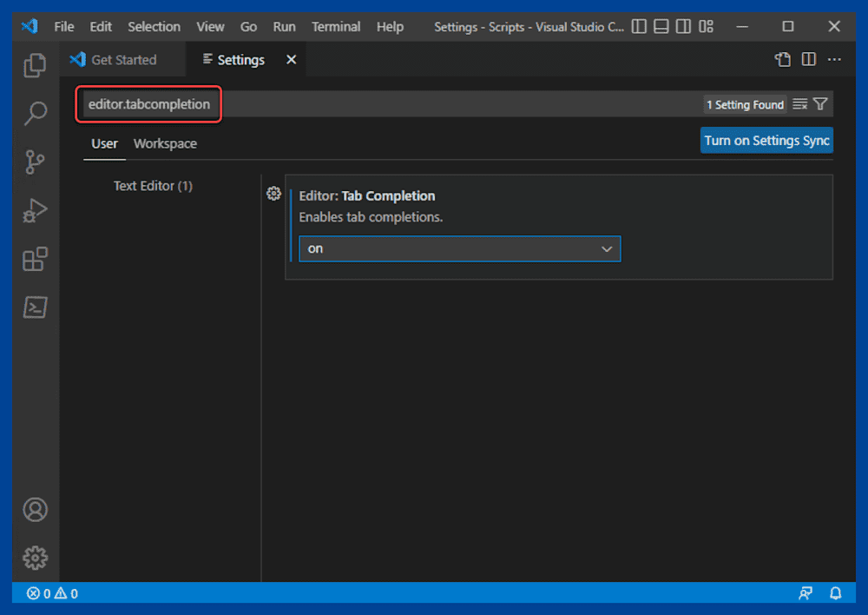Open the More Actions ellipsis menu

pos(833,59)
